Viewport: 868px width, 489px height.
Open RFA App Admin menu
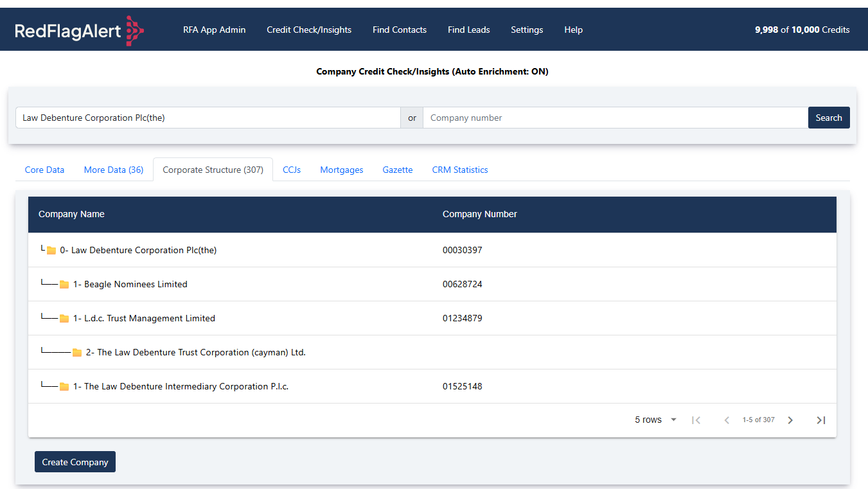coord(215,30)
